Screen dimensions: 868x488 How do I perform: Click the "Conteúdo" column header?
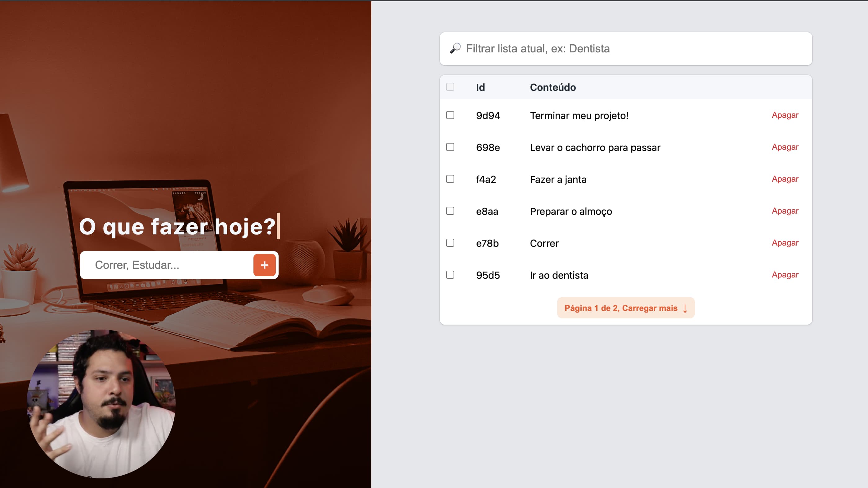click(x=553, y=87)
